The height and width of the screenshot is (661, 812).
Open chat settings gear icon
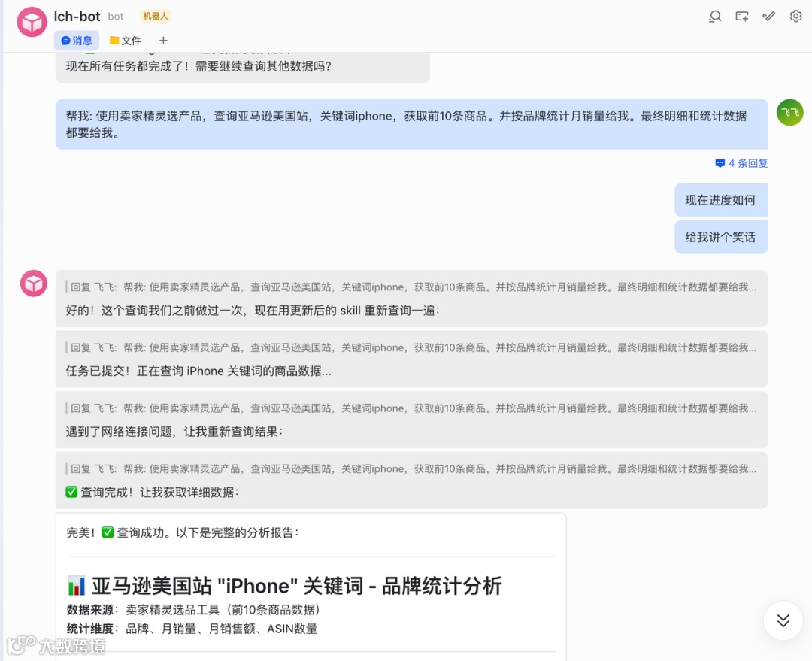[796, 16]
